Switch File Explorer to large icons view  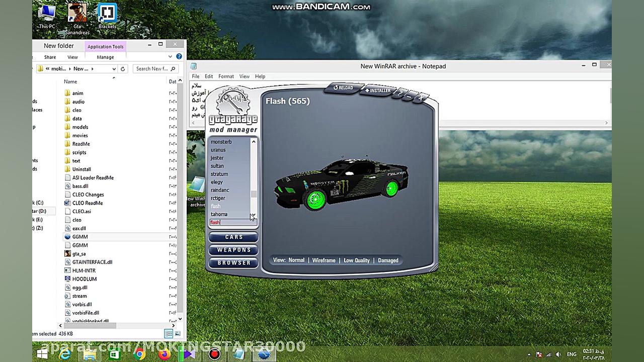point(177,333)
